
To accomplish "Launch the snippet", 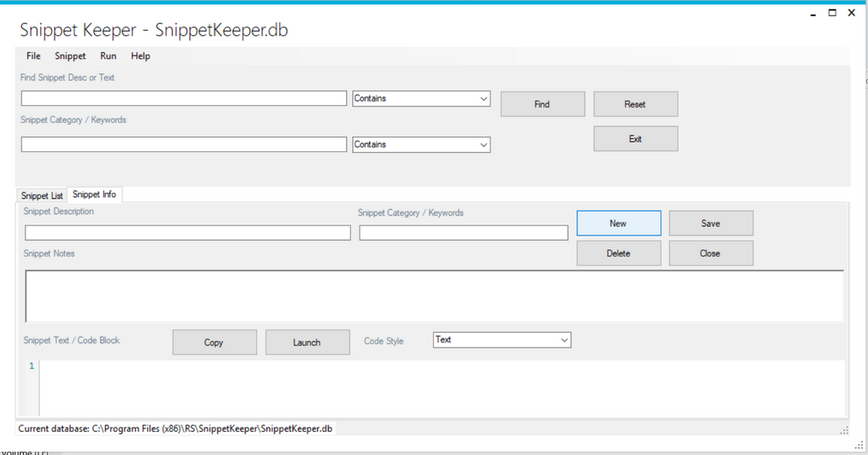I will (x=308, y=342).
